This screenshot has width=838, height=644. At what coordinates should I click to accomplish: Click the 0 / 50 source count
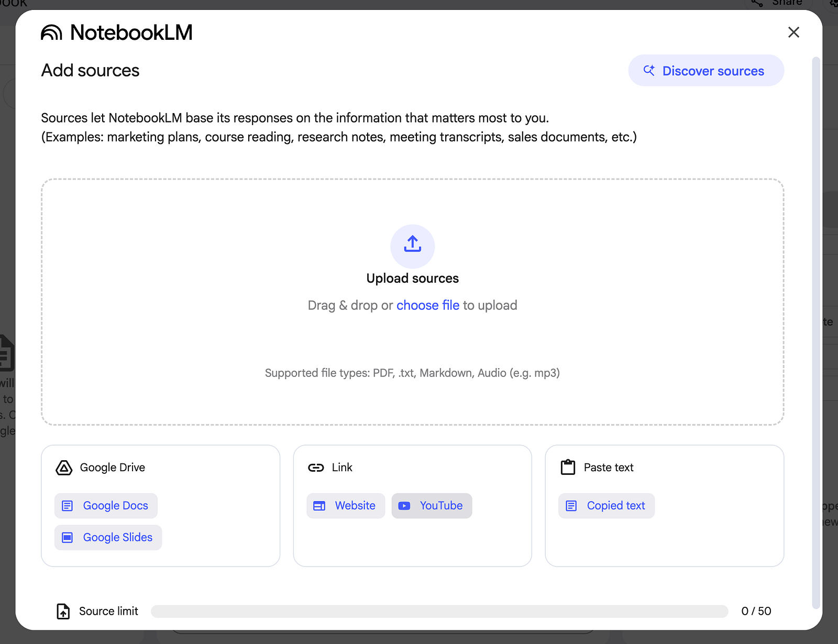(756, 611)
